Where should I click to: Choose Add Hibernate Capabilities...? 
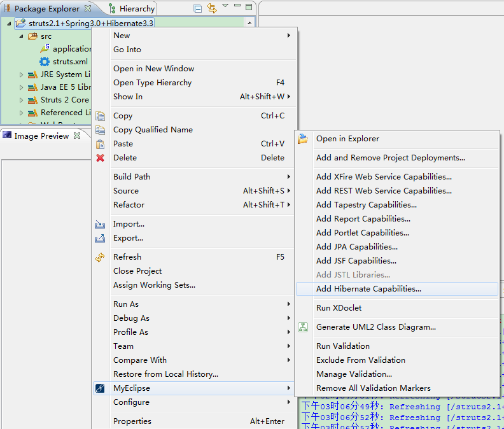point(397,289)
